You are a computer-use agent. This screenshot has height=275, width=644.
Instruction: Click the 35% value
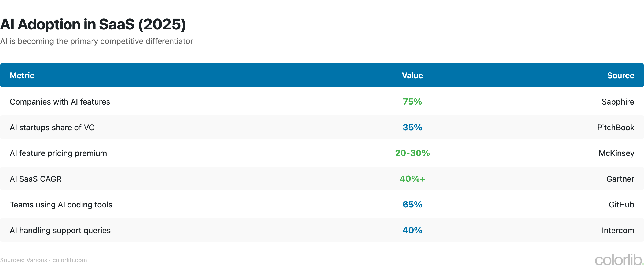(412, 128)
